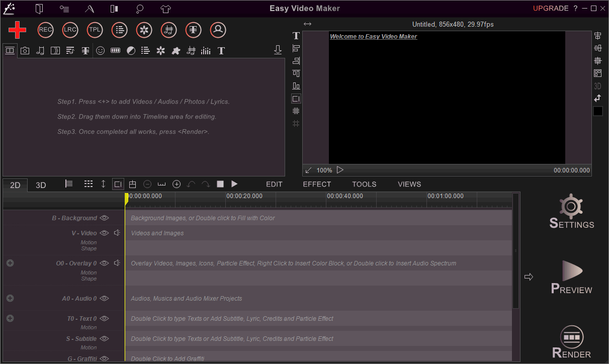Expand the O0 - Overlay 0 track
This screenshot has height=364, width=609.
[10, 262]
